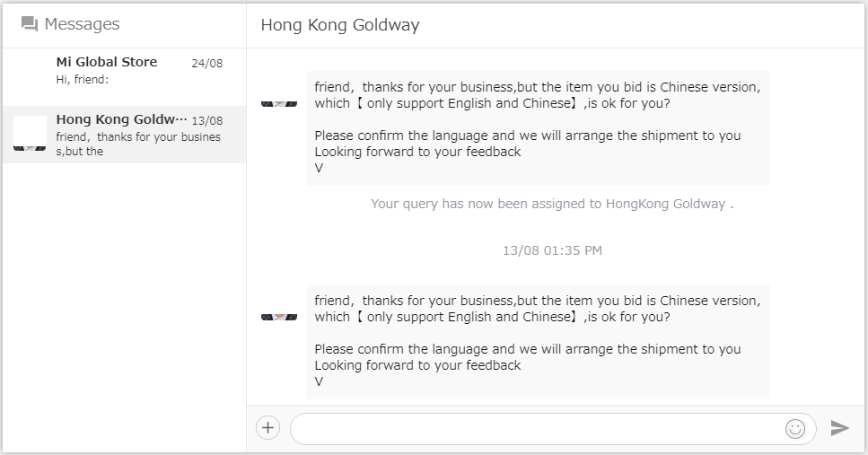The width and height of the screenshot is (868, 455).
Task: Click the plus attachment icon
Action: [267, 428]
